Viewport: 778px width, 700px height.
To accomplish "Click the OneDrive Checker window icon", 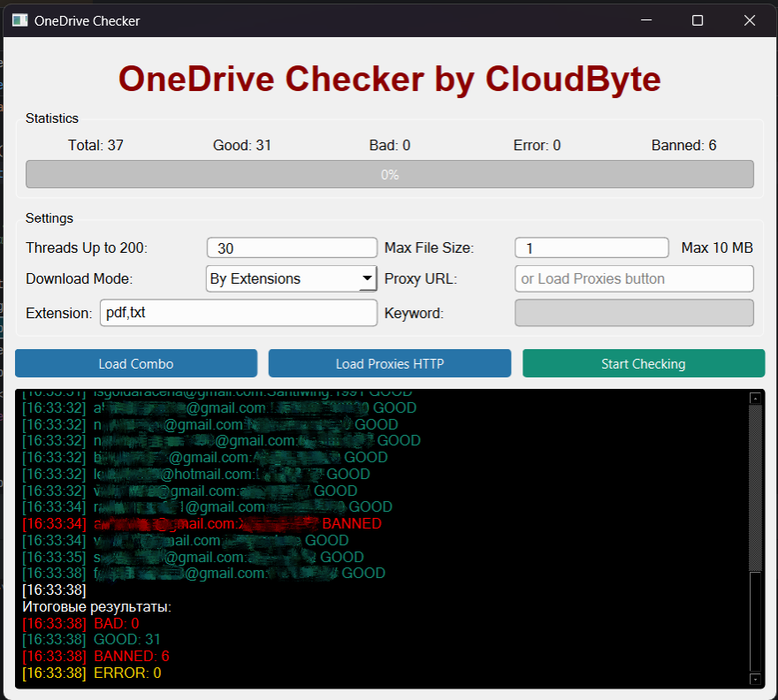I will point(19,20).
